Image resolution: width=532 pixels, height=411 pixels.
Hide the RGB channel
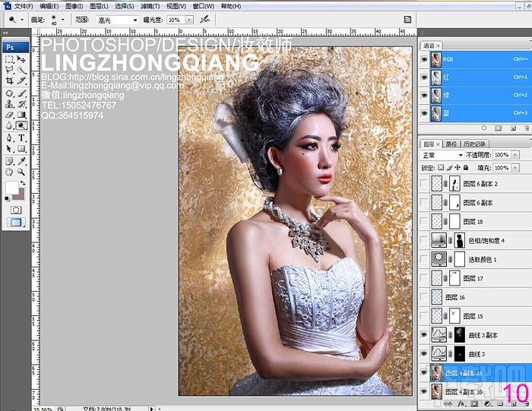point(424,59)
